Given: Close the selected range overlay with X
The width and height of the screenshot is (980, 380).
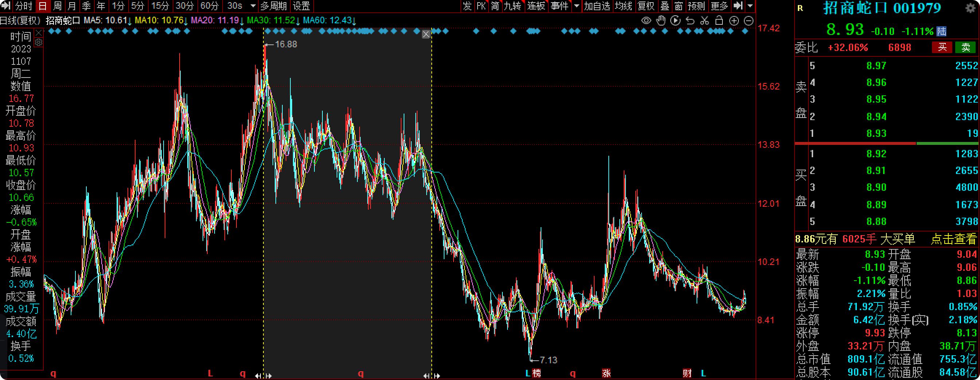Looking at the screenshot, I should click(x=426, y=35).
